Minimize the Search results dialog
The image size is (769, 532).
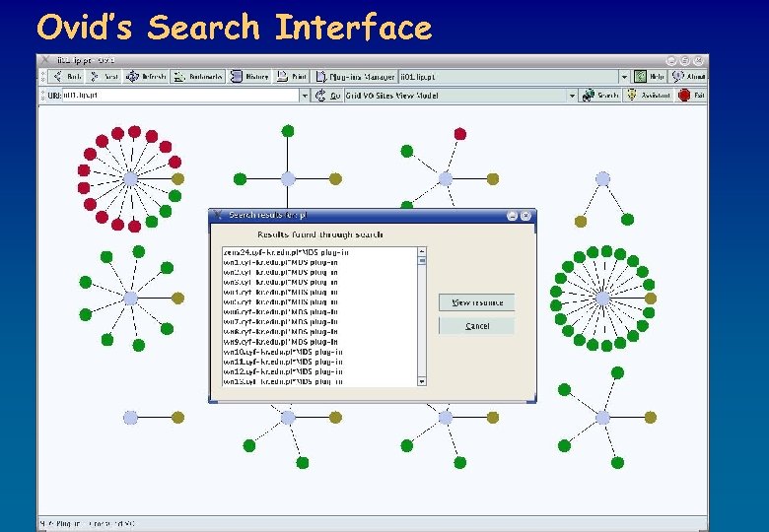click(x=512, y=216)
